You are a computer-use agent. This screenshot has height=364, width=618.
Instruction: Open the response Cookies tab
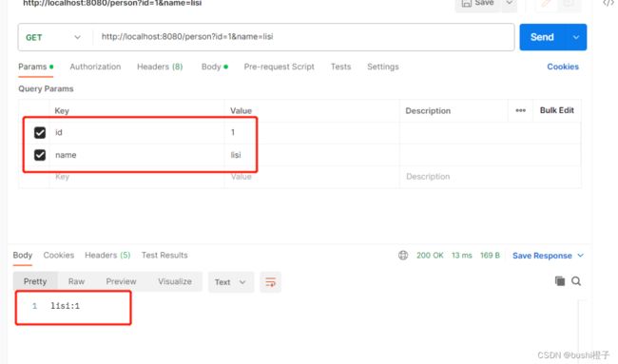(x=59, y=256)
